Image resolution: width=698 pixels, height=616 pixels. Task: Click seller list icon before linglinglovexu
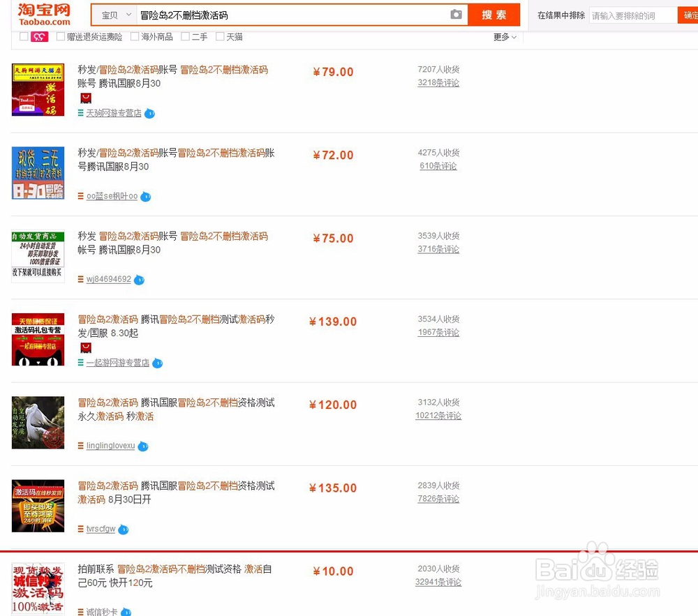(80, 446)
